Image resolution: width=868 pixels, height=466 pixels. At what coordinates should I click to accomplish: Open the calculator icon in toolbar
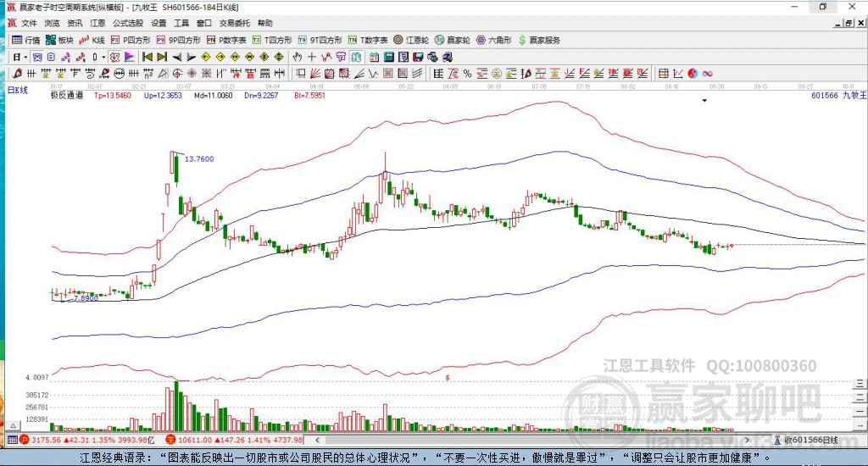[388, 57]
